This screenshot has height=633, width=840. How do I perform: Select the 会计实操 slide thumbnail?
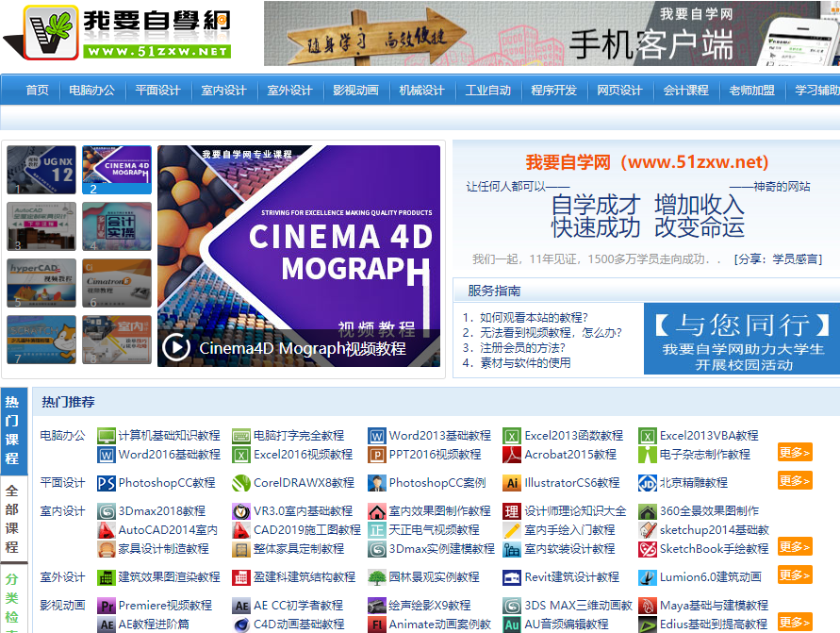[x=117, y=226]
